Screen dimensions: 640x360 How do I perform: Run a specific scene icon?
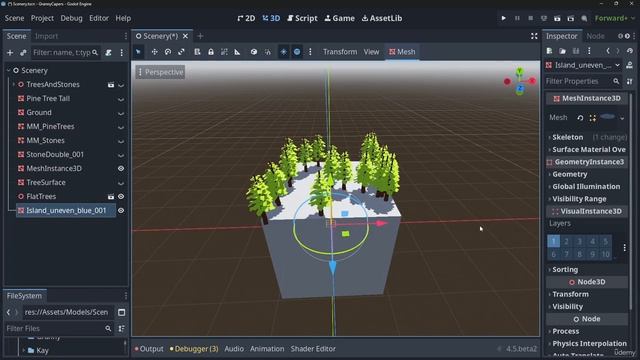tap(571, 18)
